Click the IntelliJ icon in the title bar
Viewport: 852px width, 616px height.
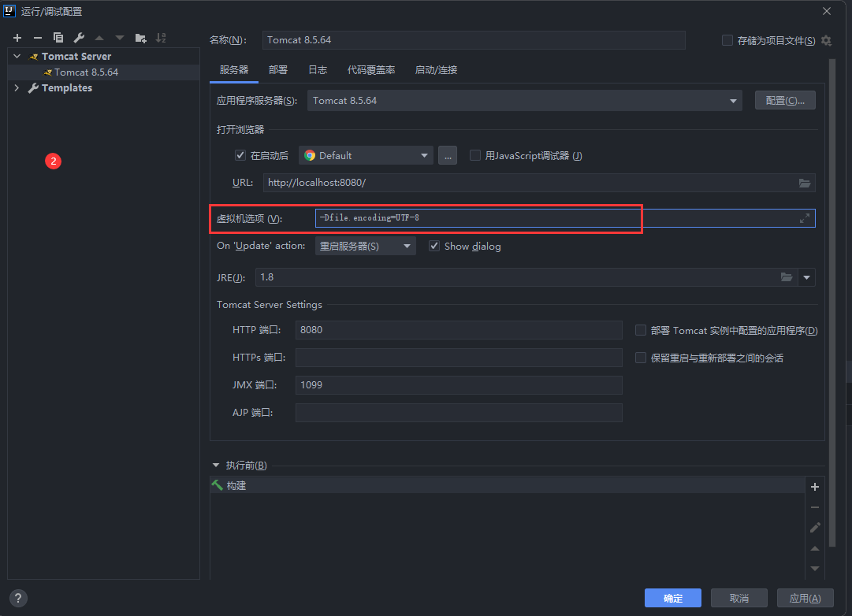click(9, 11)
